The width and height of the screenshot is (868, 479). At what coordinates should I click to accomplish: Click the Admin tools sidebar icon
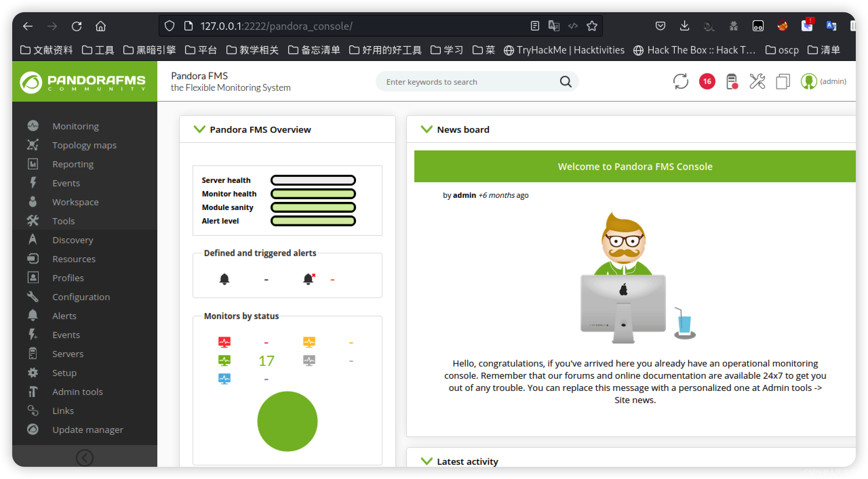(33, 392)
